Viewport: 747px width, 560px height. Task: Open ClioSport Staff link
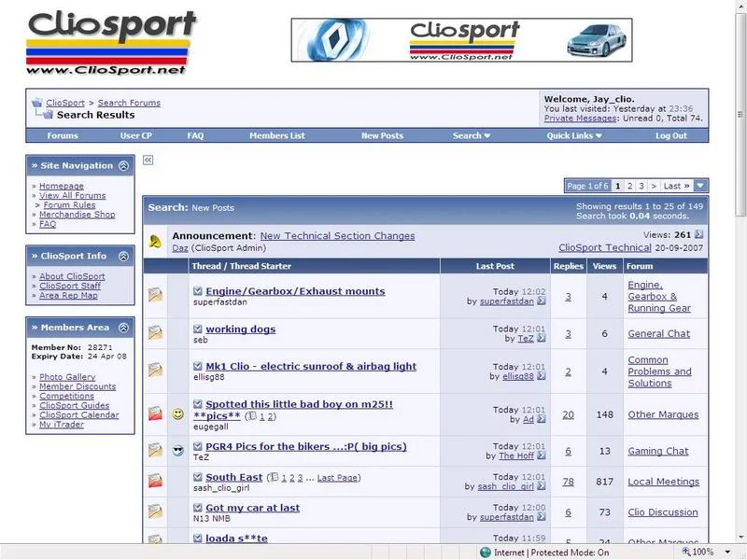click(70, 286)
